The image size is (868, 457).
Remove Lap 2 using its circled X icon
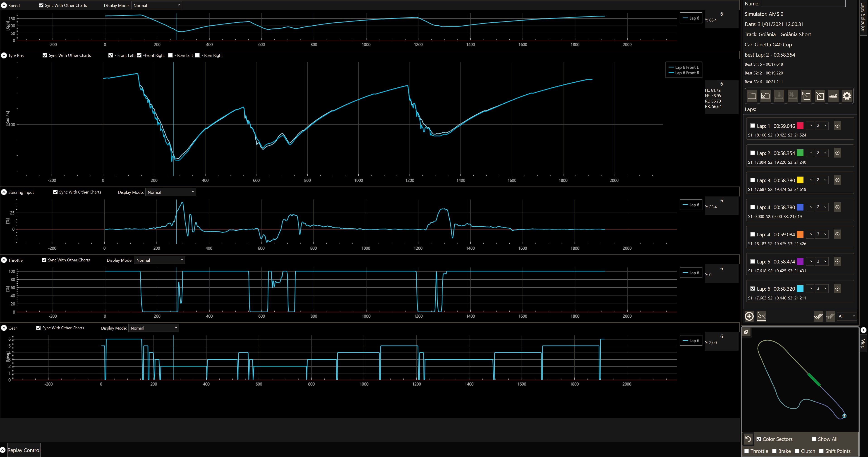[837, 153]
